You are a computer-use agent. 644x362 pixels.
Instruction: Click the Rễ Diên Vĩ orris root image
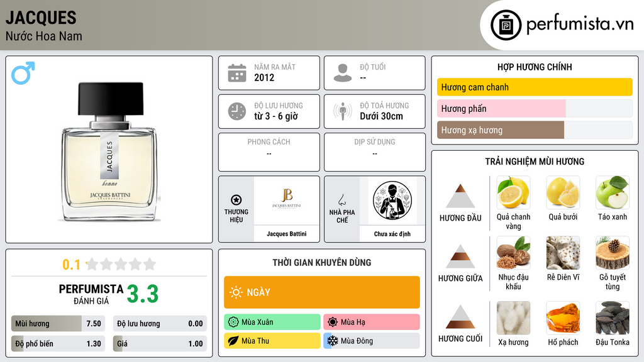click(563, 253)
